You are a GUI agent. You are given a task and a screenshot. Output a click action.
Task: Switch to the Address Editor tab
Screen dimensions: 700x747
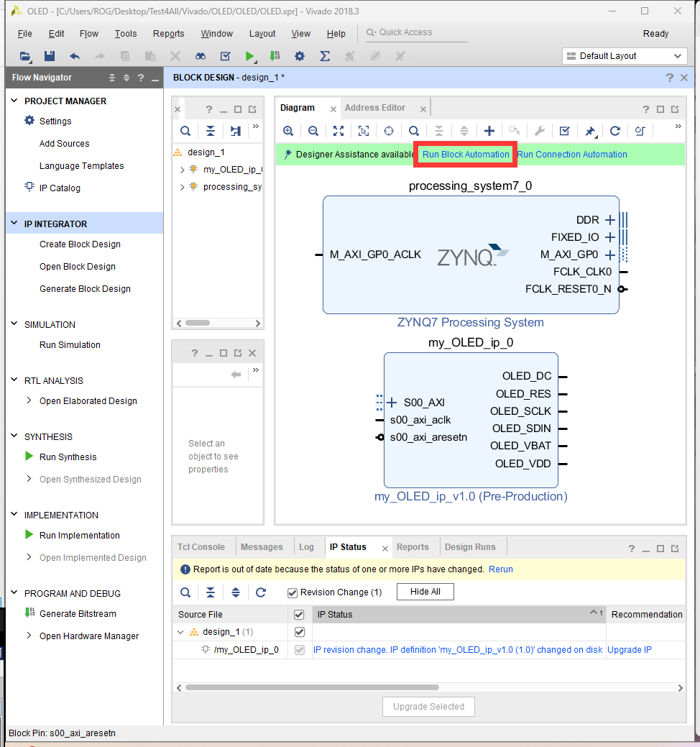tap(375, 108)
